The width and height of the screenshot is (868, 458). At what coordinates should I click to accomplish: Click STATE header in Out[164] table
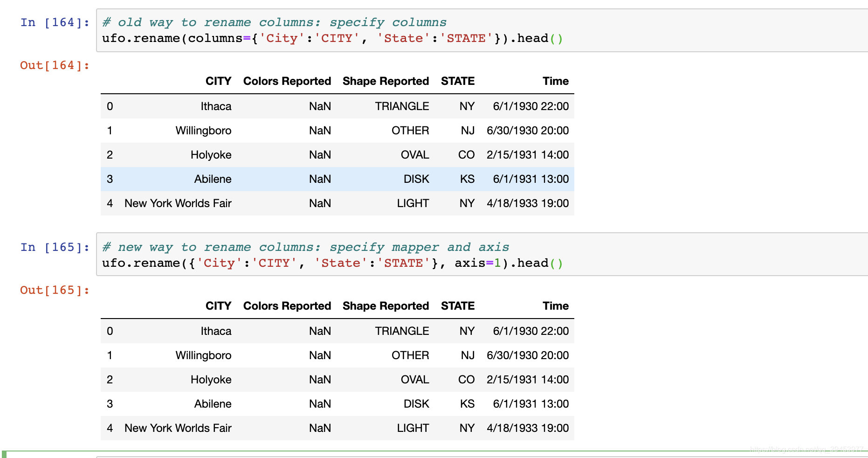tap(458, 81)
